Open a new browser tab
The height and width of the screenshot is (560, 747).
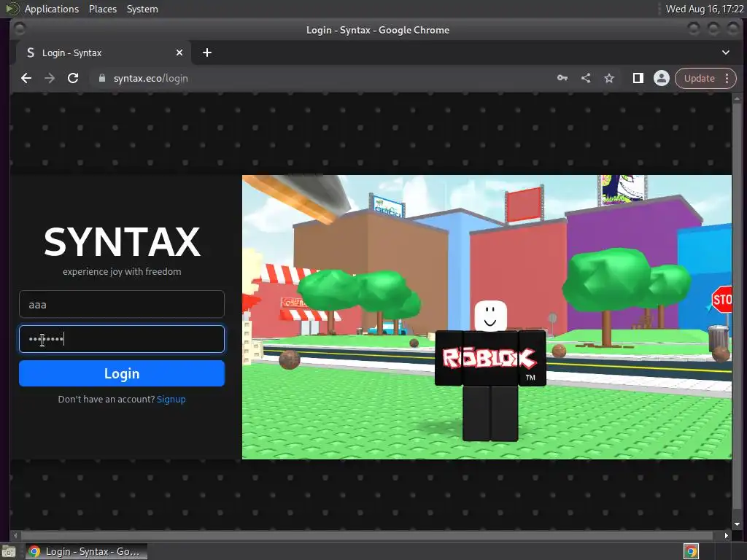click(x=206, y=52)
